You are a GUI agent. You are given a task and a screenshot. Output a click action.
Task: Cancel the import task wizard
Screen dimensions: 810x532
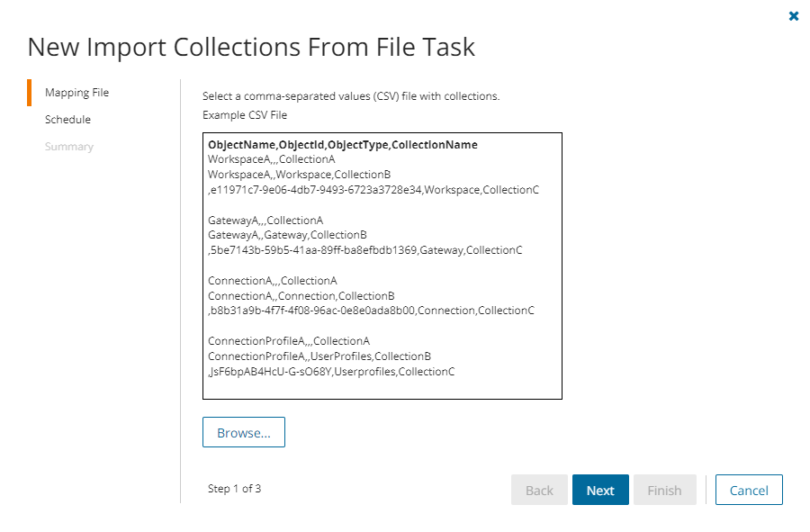pyautogui.click(x=749, y=491)
